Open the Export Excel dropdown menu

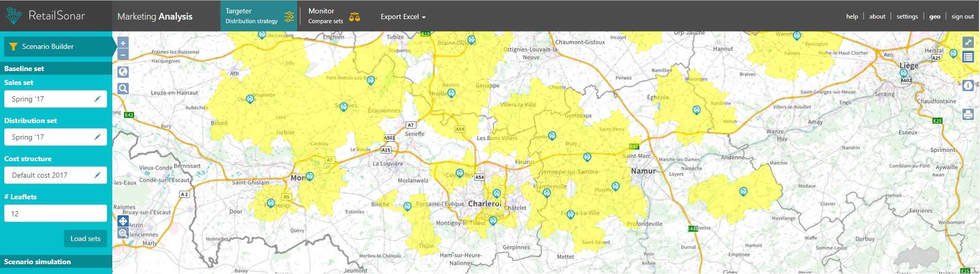tap(403, 17)
